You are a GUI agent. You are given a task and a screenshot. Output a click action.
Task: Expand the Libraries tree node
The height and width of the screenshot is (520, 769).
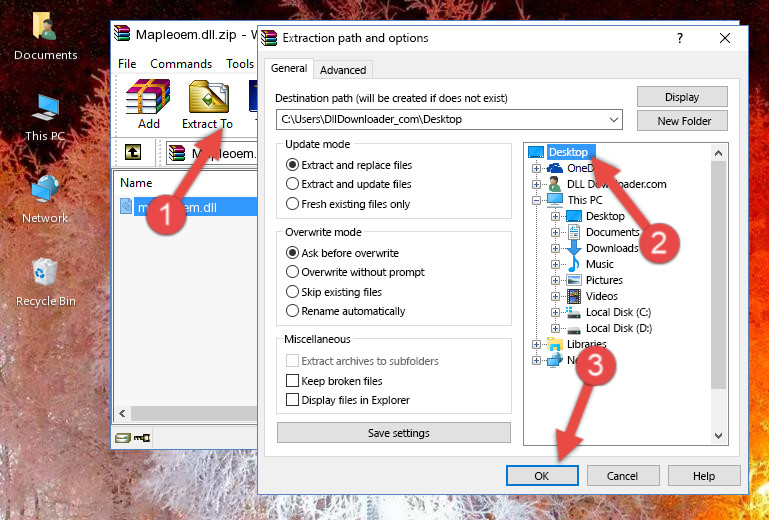[x=536, y=344]
